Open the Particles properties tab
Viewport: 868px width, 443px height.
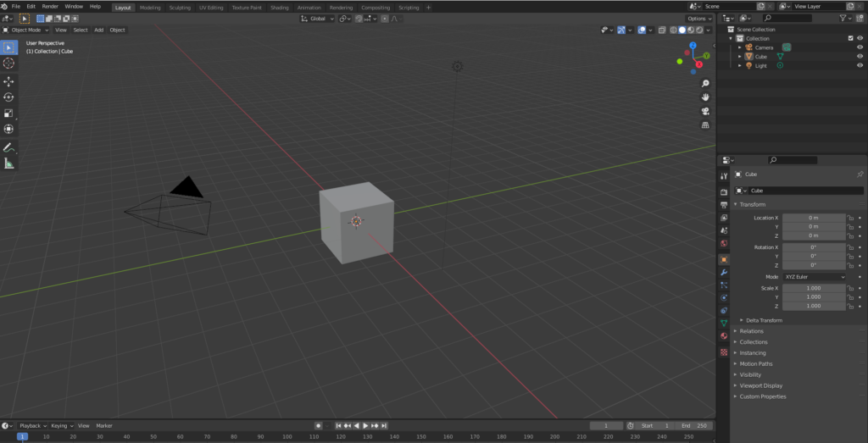pos(724,285)
